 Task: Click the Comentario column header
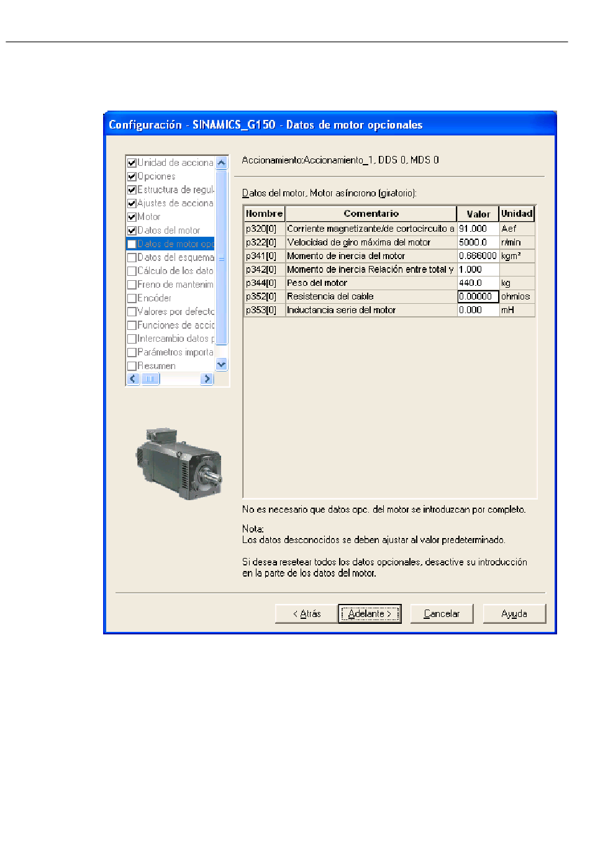pos(371,214)
